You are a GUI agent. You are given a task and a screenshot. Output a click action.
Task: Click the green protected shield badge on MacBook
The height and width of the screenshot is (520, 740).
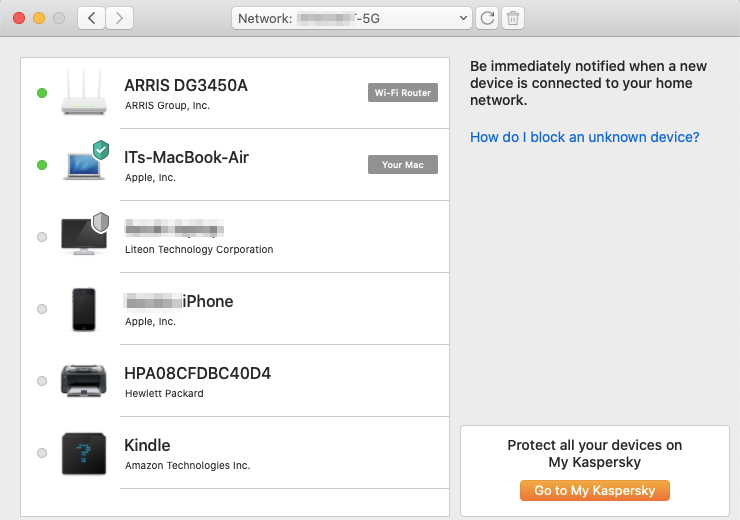[101, 150]
